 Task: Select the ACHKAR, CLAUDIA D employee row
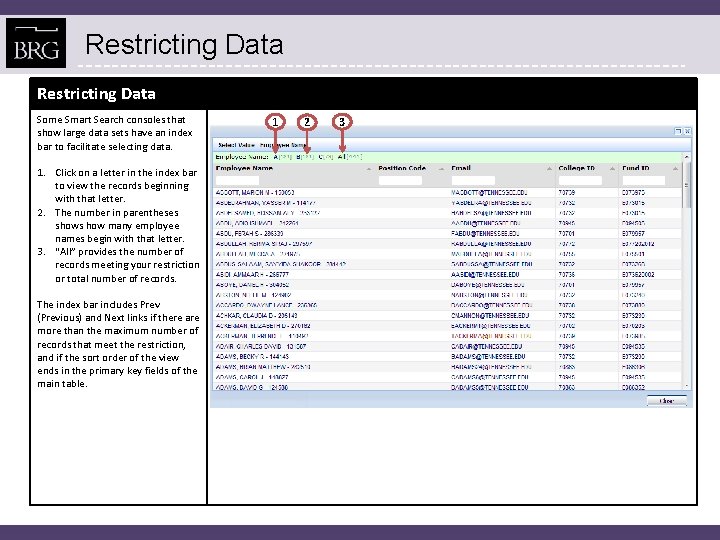pos(448,315)
